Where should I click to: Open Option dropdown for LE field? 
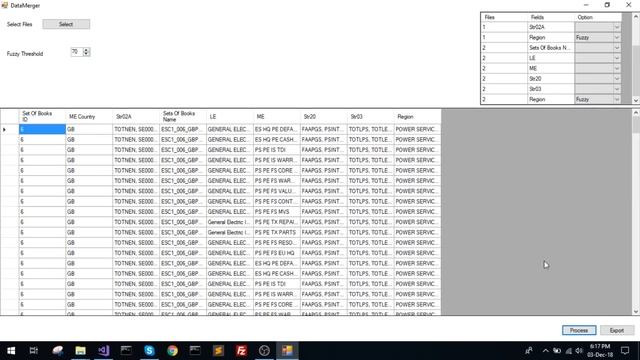coord(617,58)
